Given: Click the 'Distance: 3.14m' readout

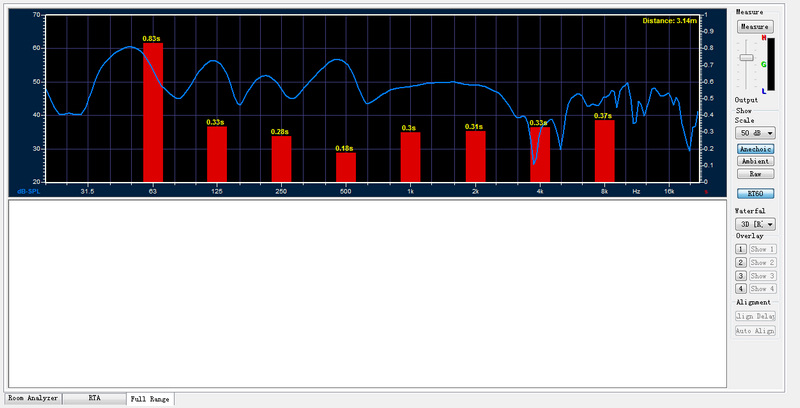Looking at the screenshot, I should (669, 21).
